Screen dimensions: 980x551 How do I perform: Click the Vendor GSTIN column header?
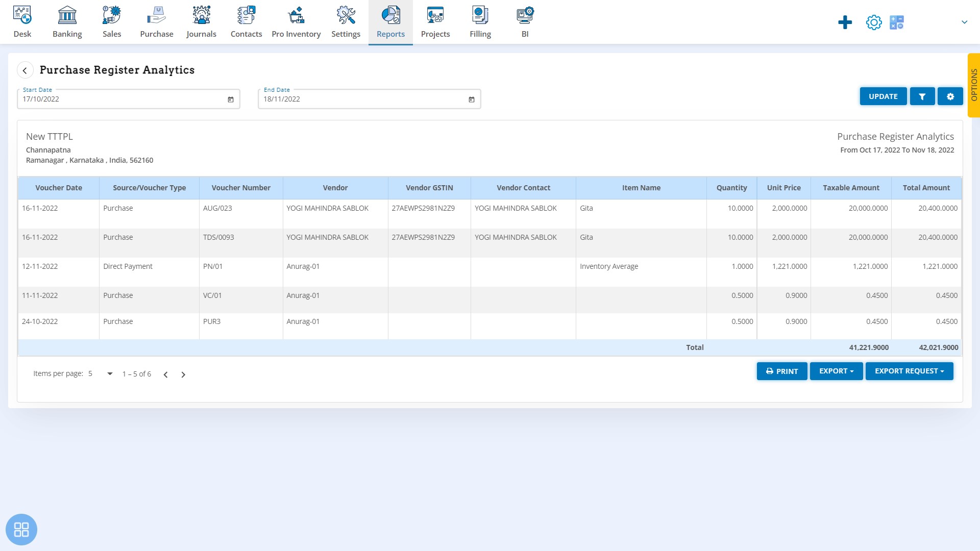pyautogui.click(x=429, y=188)
